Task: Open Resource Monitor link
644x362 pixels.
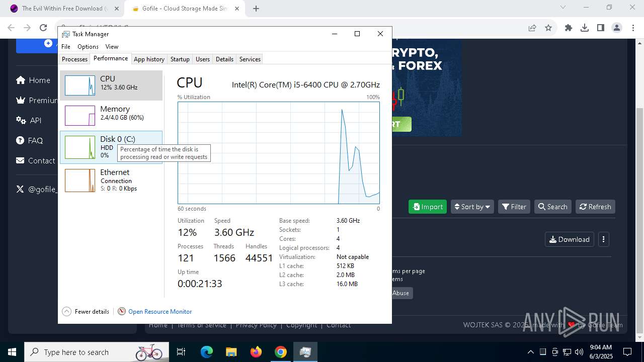Action: 160,312
